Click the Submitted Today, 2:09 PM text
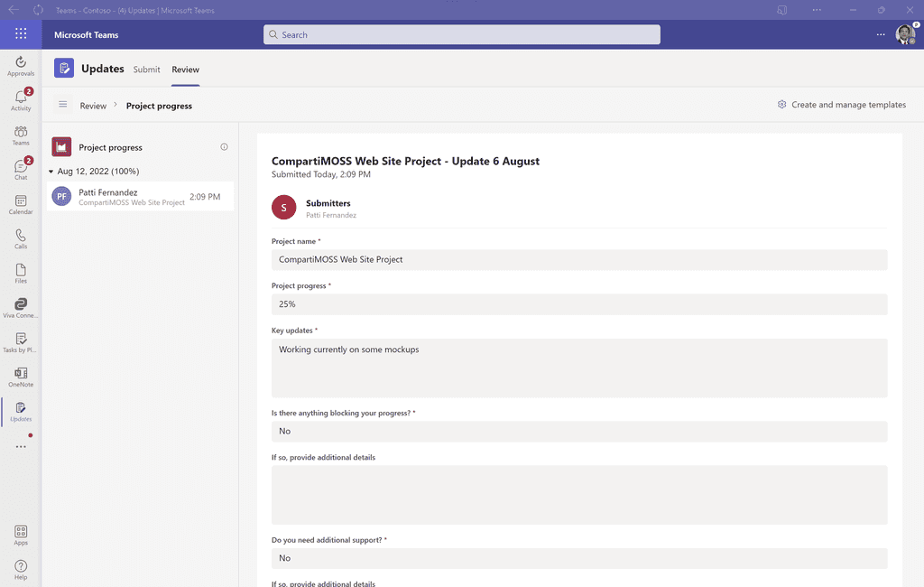This screenshot has width=924, height=587. 321,174
